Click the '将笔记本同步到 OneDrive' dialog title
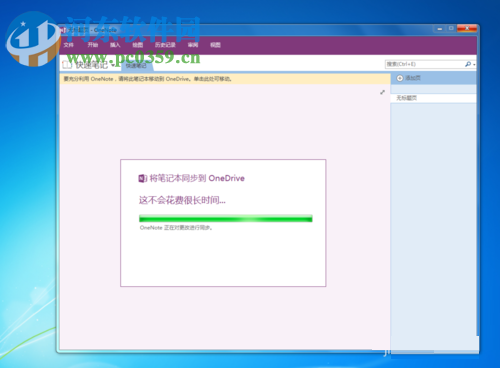The height and width of the screenshot is (368, 500). tap(197, 178)
